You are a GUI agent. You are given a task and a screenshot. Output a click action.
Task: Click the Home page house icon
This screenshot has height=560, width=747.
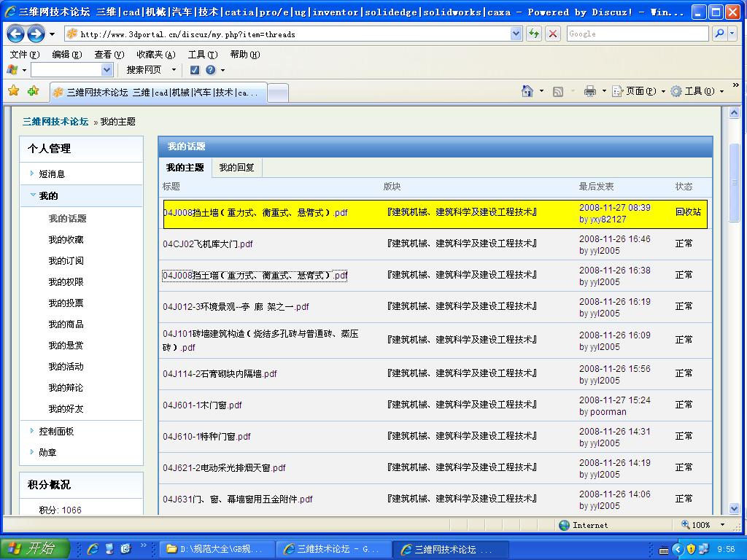527,91
